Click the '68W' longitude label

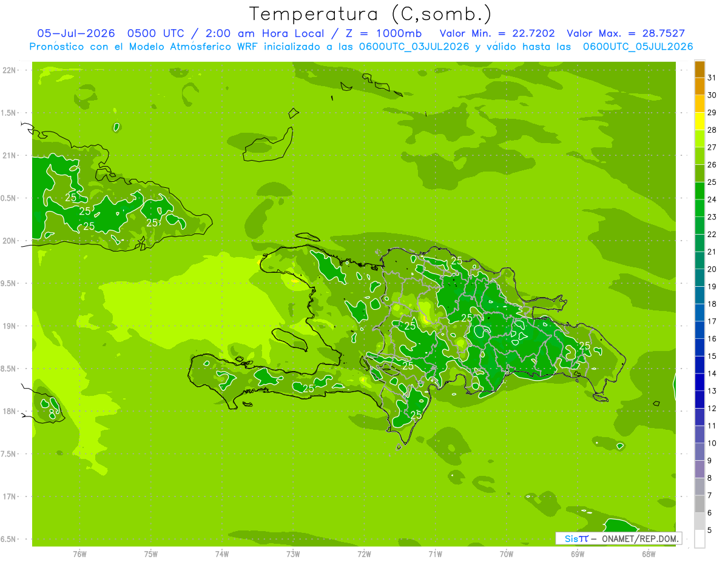[x=649, y=554]
